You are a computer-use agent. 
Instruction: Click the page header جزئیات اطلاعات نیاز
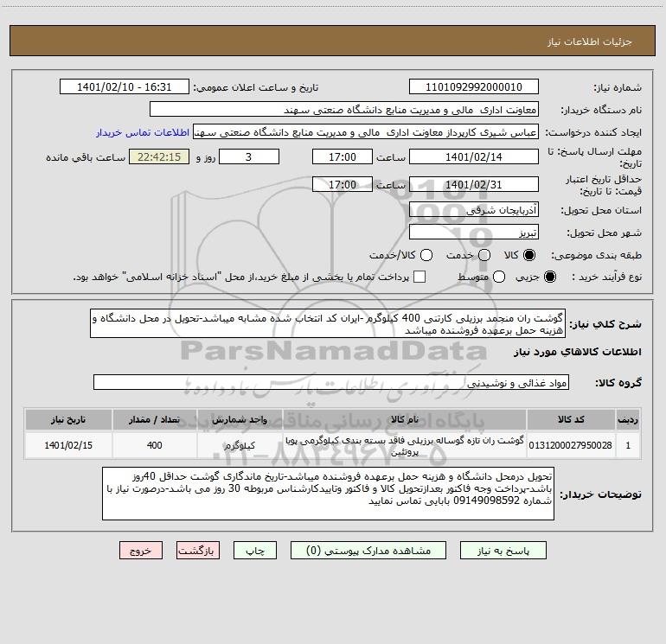[590, 41]
